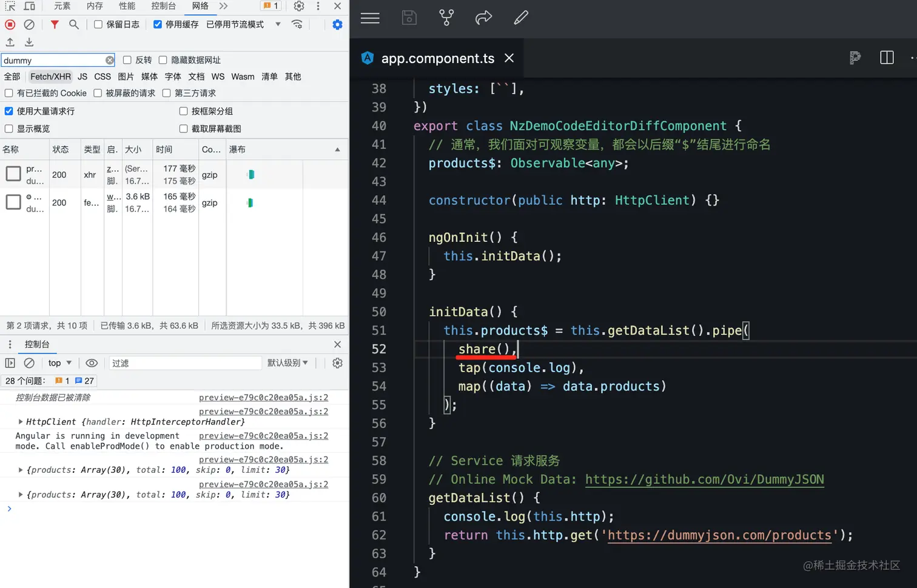Open the github.com/Ovi/DummyJSON link
Viewport: 917px width, 588px height.
tap(705, 479)
